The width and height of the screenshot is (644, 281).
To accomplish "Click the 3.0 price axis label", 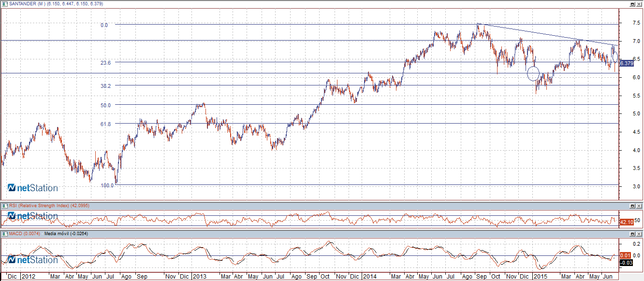I will pos(637,186).
